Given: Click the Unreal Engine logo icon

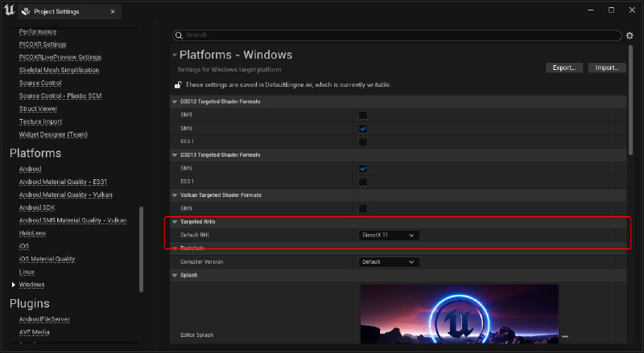Looking at the screenshot, I should [9, 10].
